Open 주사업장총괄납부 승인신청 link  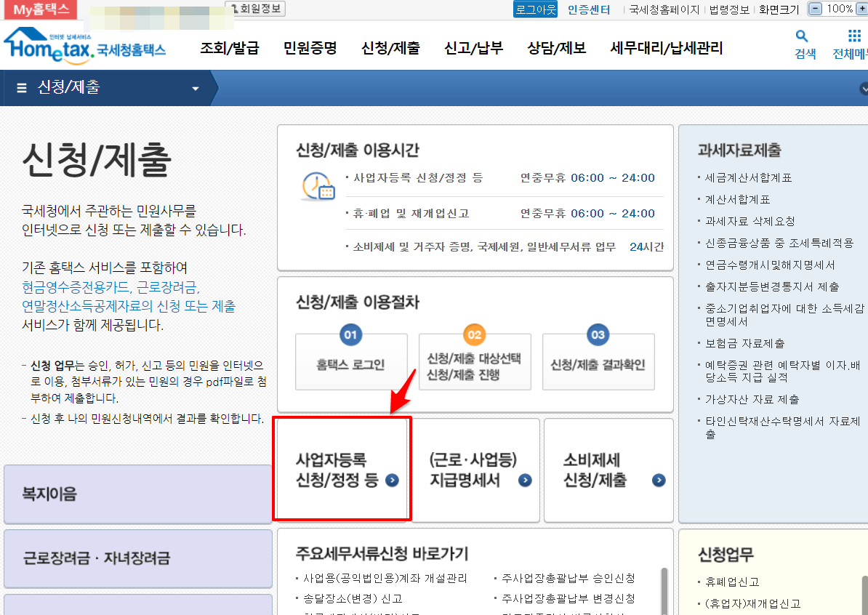pos(568,579)
